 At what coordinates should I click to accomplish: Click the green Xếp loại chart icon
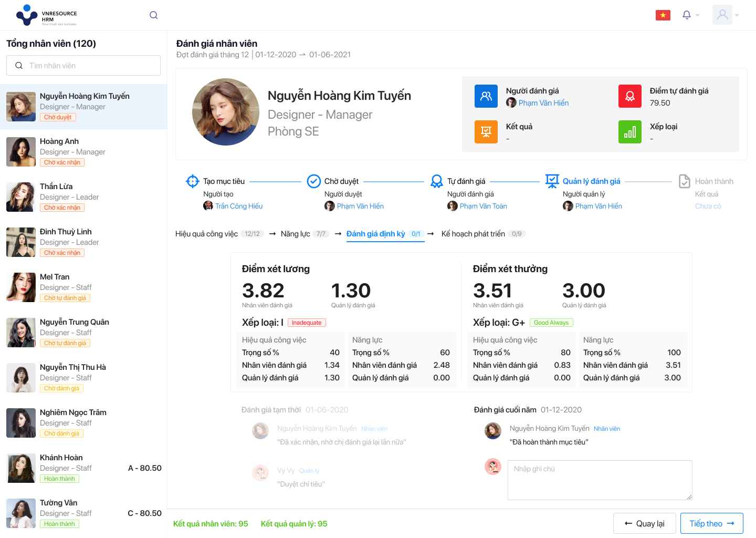[x=629, y=132]
